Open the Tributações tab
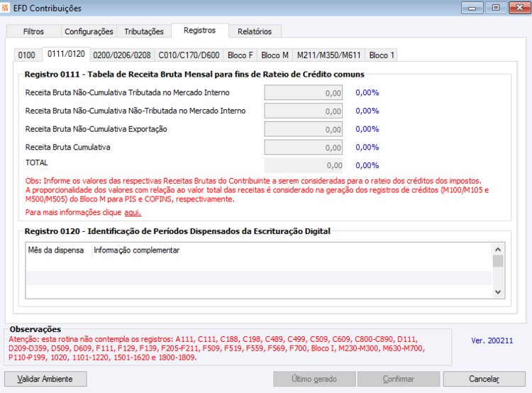 (144, 31)
